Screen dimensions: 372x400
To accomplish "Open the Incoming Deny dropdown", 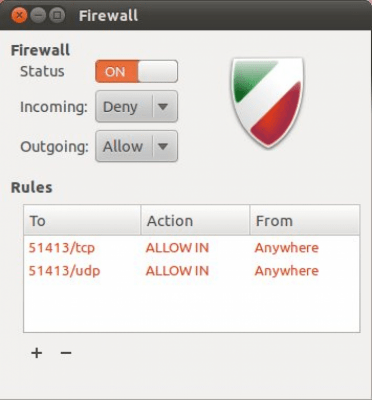I will point(136,107).
